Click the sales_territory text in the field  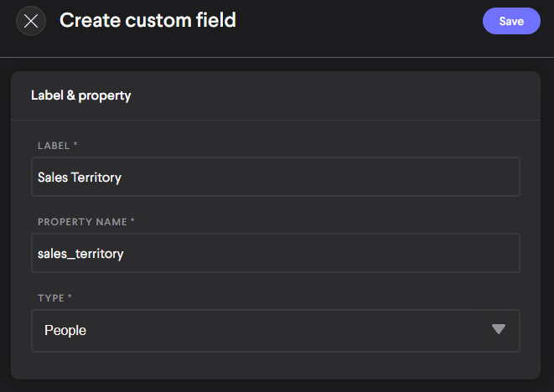coord(80,253)
